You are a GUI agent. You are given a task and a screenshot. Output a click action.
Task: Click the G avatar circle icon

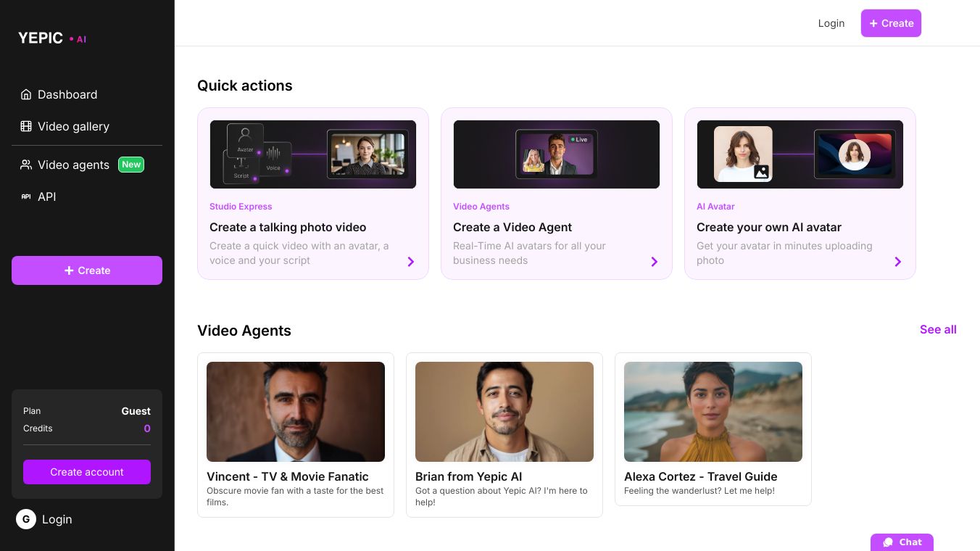pyautogui.click(x=26, y=519)
